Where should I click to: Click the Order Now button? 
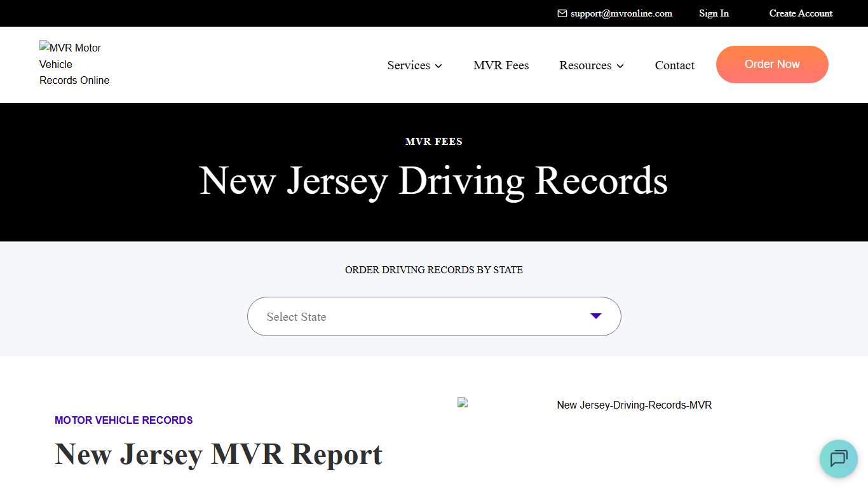pyautogui.click(x=772, y=64)
